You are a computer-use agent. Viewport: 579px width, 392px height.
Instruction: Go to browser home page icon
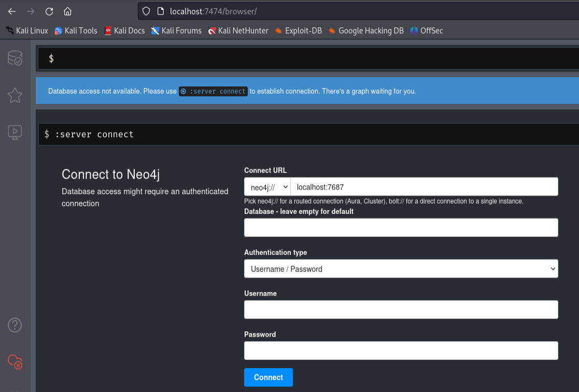tap(67, 11)
